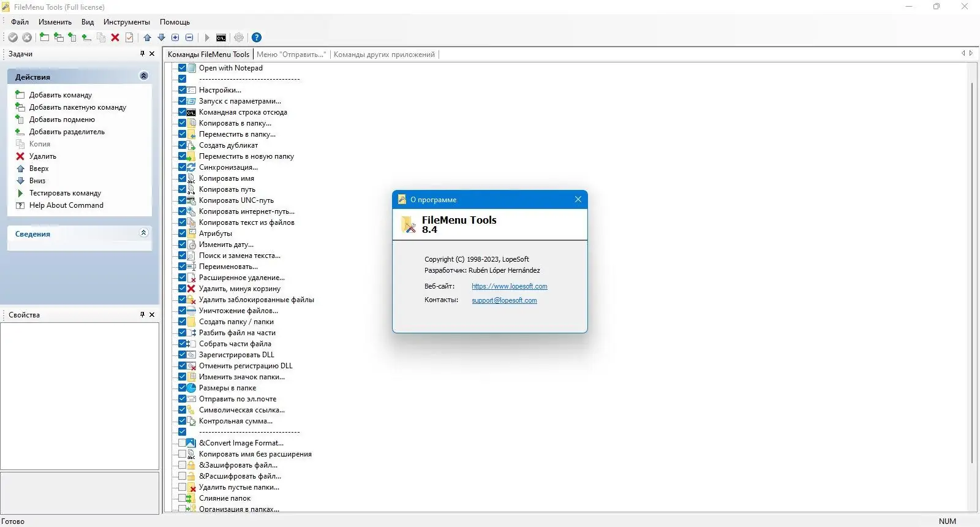Click the Add Separator toolbar icon
This screenshot has height=527, width=980.
tap(86, 37)
